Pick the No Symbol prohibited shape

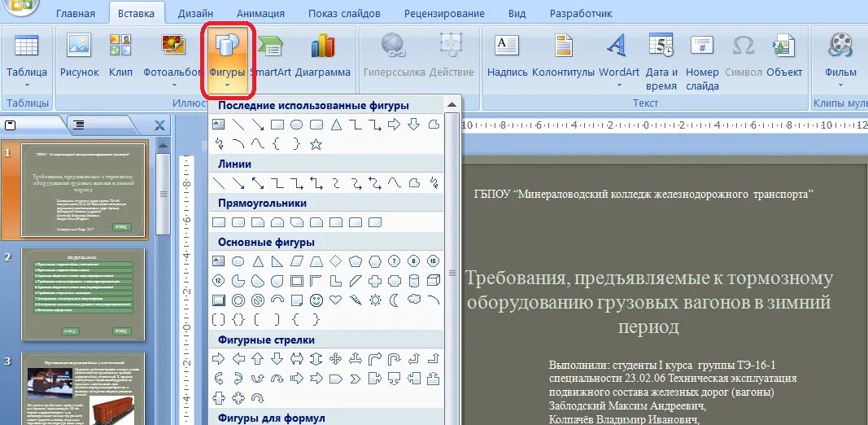point(257,300)
